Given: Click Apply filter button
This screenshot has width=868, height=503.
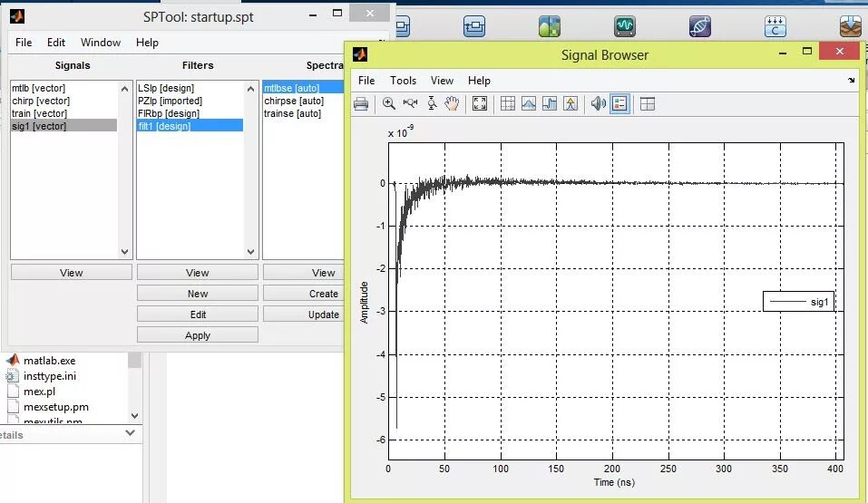Looking at the screenshot, I should [x=198, y=335].
